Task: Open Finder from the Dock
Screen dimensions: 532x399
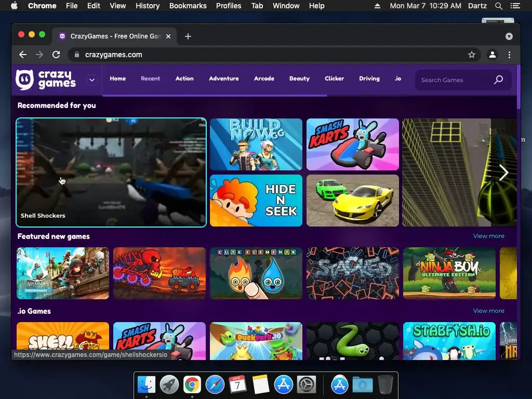Action: pyautogui.click(x=147, y=385)
